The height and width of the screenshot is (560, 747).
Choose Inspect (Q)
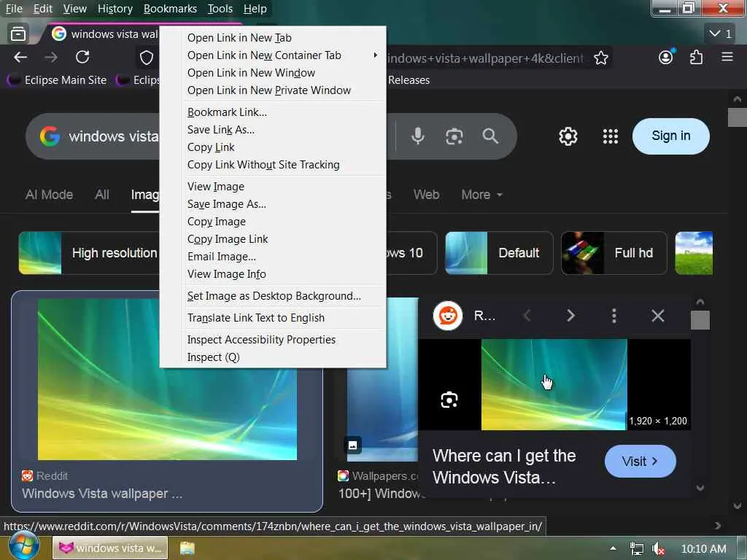pyautogui.click(x=273, y=357)
